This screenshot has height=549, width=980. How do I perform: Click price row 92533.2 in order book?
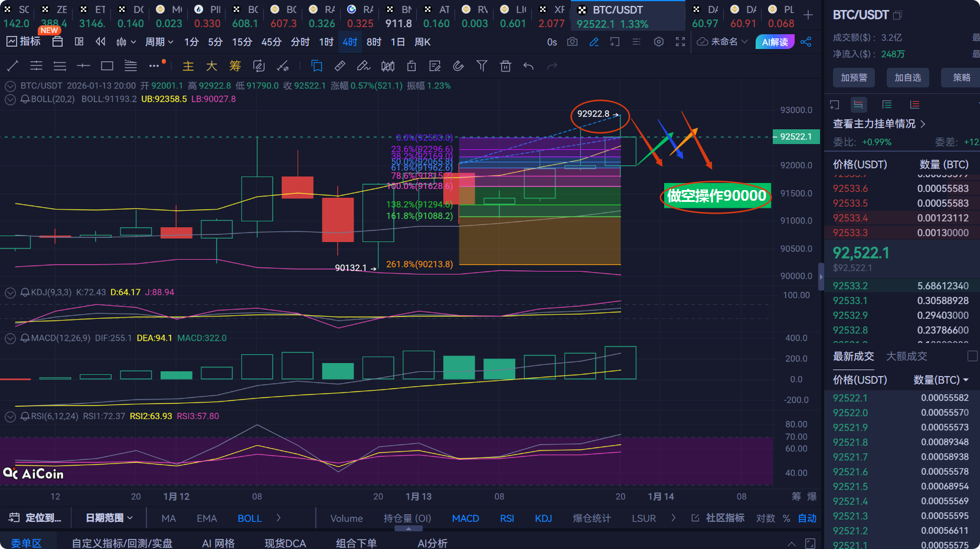[850, 285]
